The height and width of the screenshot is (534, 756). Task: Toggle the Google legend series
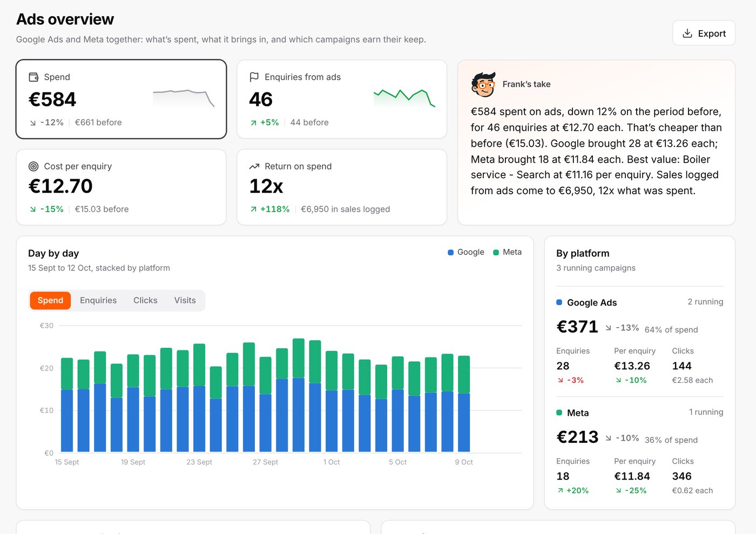pos(466,252)
